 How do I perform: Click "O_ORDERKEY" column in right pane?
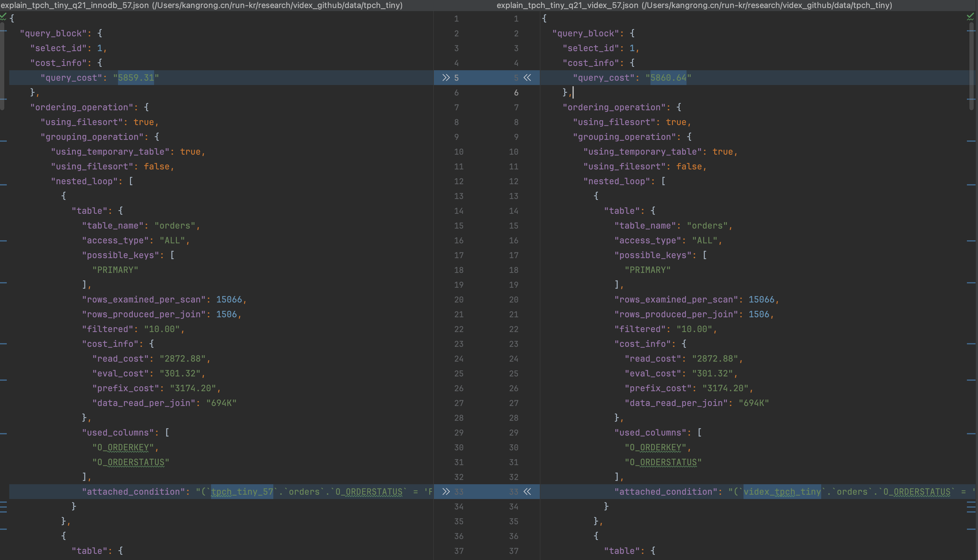coord(655,447)
